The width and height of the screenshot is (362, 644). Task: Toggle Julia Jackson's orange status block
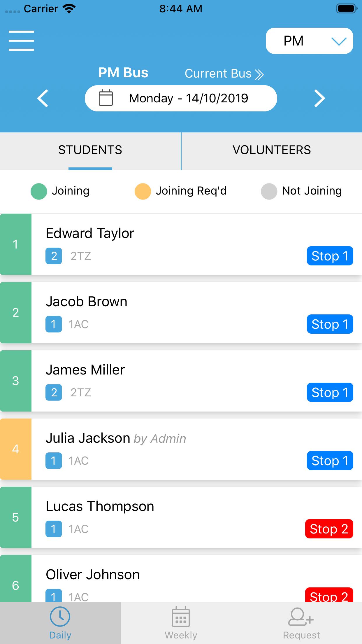[16, 449]
